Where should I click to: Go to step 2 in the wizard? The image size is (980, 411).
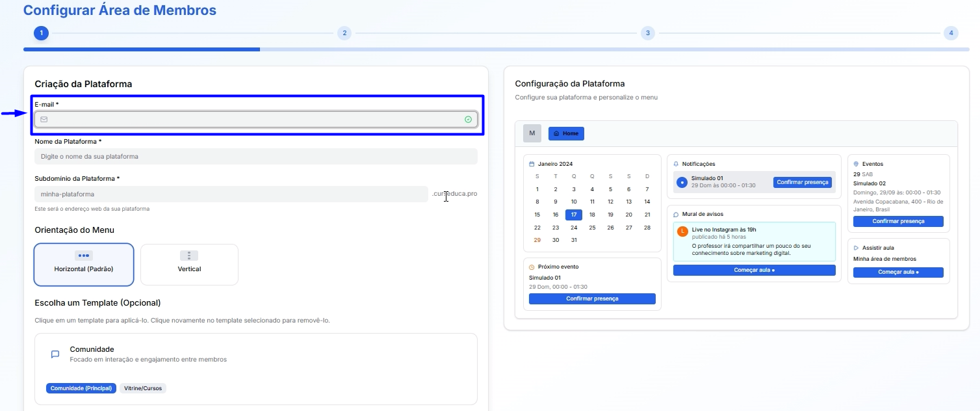344,33
